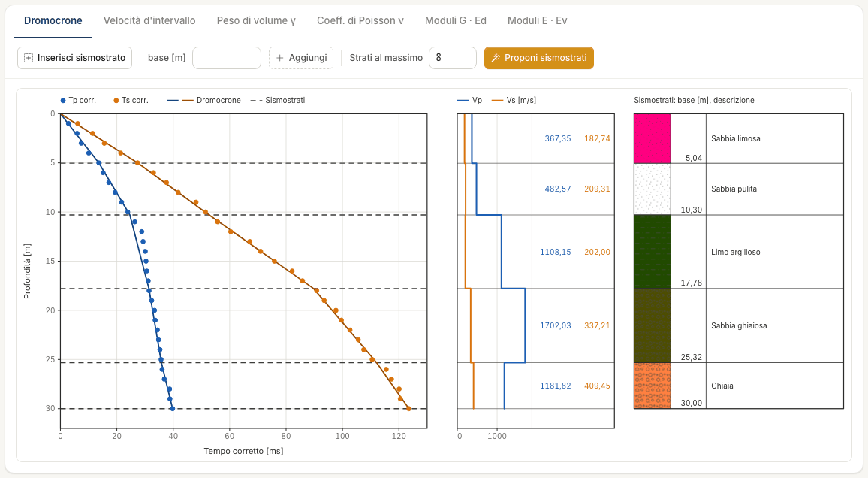Select the Peso di volume γ tab
Viewport: 868px width, 478px height.
(x=256, y=20)
